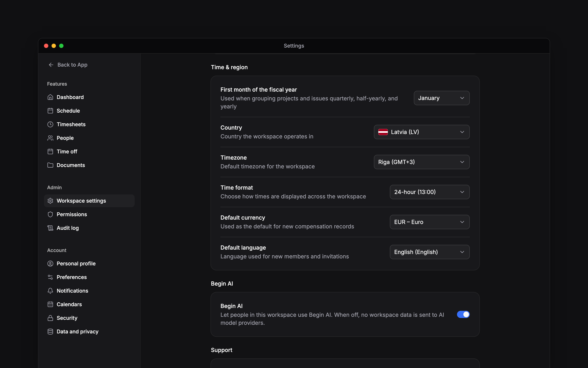The width and height of the screenshot is (588, 368).
Task: Click the Account sidebar group label
Action: pyautogui.click(x=57, y=250)
